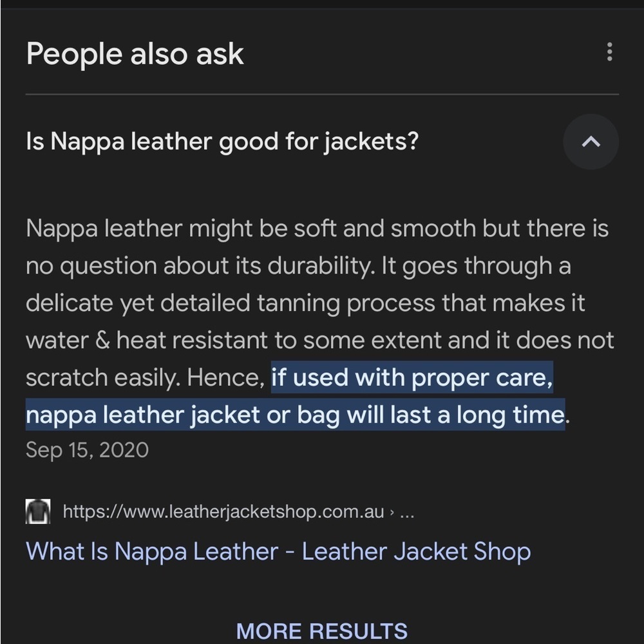Click the text "scratch easily. Hence,"

pyautogui.click(x=145, y=377)
